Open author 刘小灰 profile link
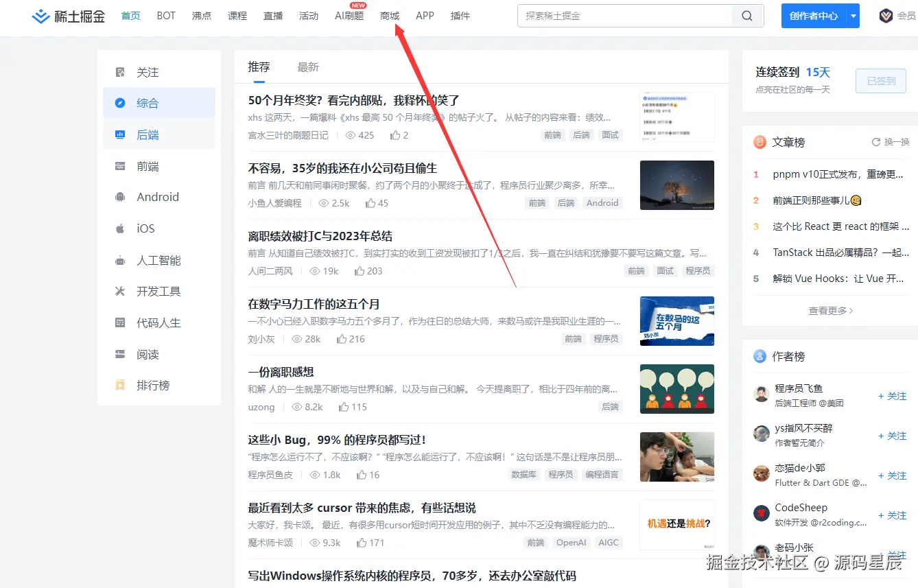The image size is (918, 588). pos(261,339)
